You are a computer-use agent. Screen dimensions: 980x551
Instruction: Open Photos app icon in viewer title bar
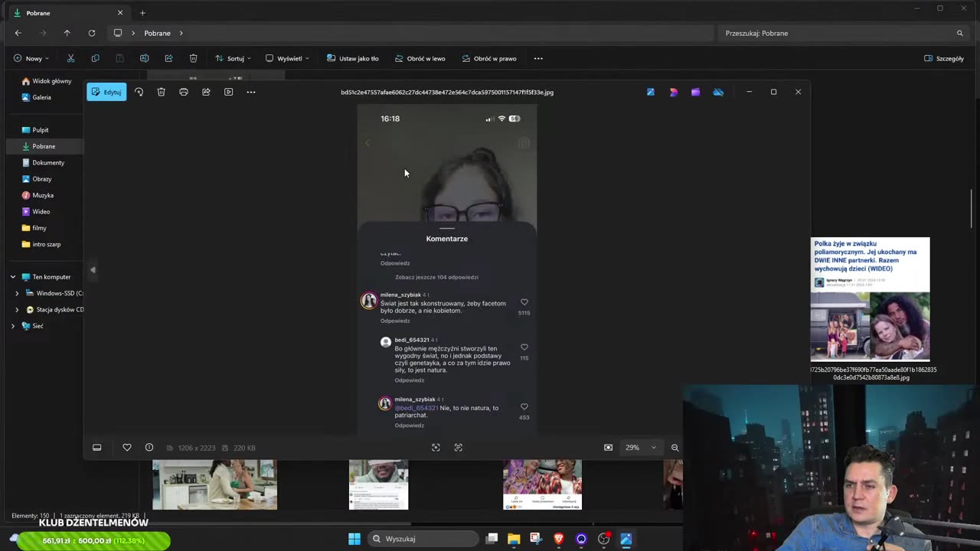[651, 92]
